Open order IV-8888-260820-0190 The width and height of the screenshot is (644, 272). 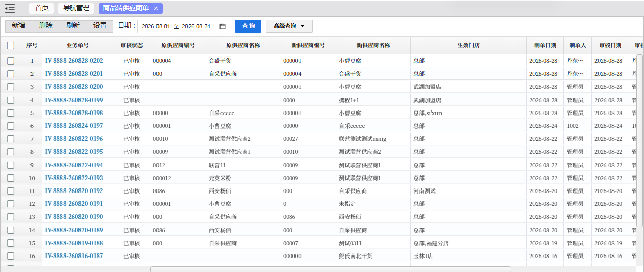pyautogui.click(x=74, y=217)
